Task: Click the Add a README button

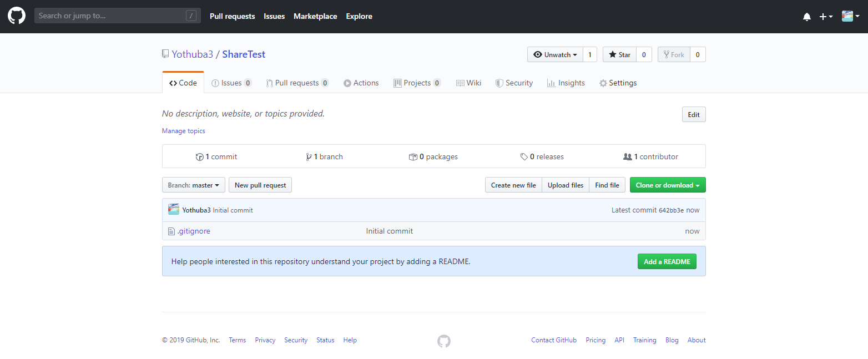Action: 667,261
